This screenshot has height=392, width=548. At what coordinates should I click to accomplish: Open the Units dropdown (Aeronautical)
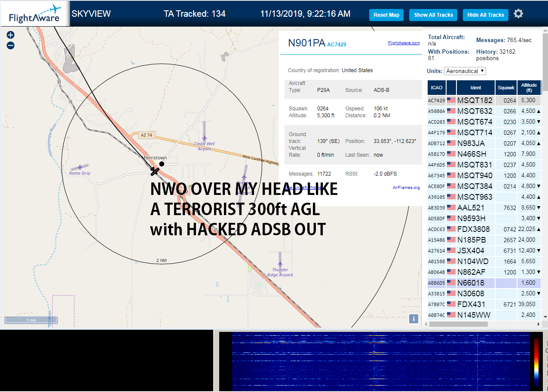point(465,71)
